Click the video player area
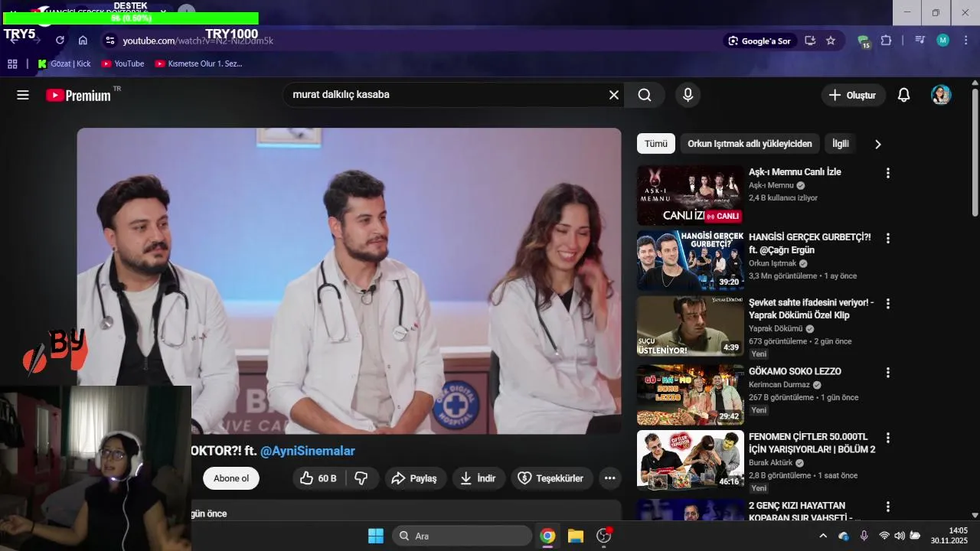Viewport: 980px width, 551px height. [349, 281]
